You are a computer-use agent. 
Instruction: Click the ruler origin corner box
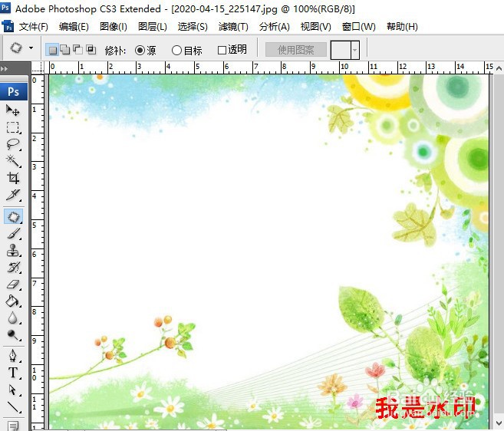tap(38, 67)
